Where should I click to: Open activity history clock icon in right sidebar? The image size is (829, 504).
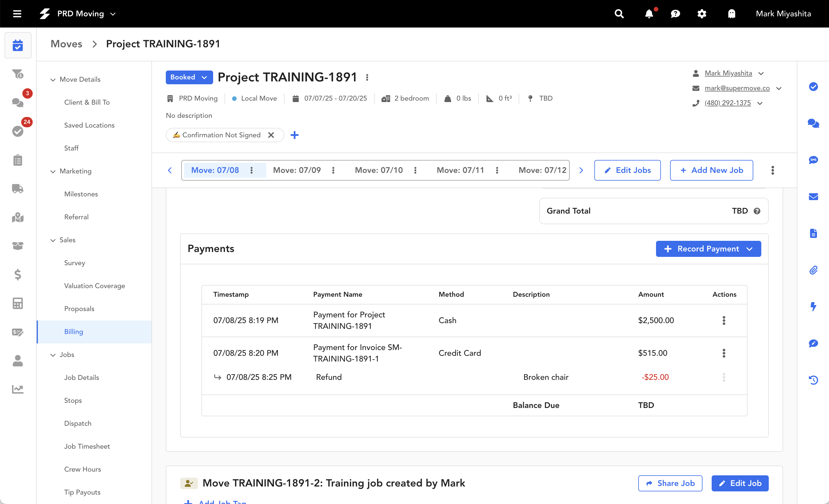pyautogui.click(x=813, y=380)
